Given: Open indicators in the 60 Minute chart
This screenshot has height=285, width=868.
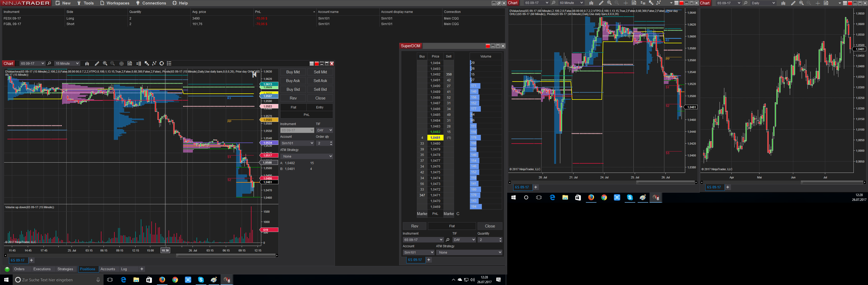Looking at the screenshot, I should tap(651, 3).
